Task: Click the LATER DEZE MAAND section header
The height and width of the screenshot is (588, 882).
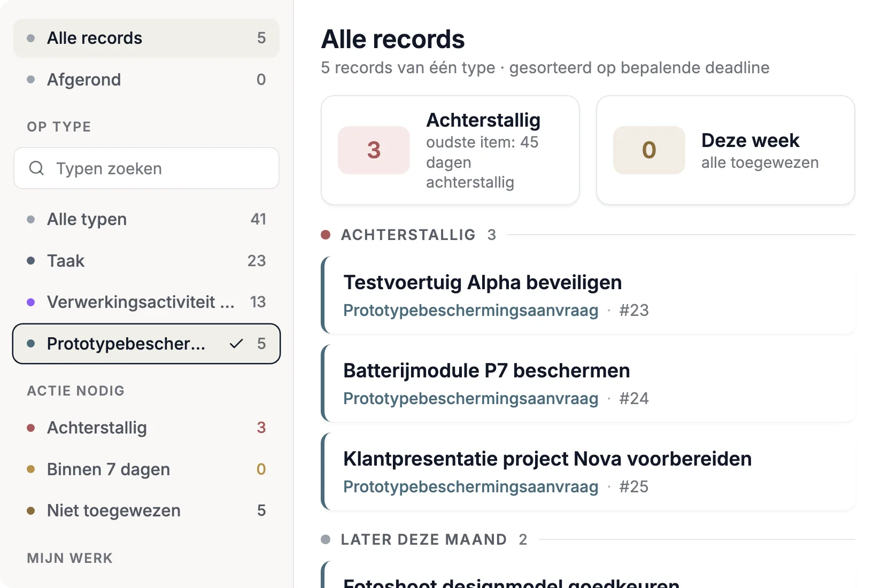Action: pos(424,539)
